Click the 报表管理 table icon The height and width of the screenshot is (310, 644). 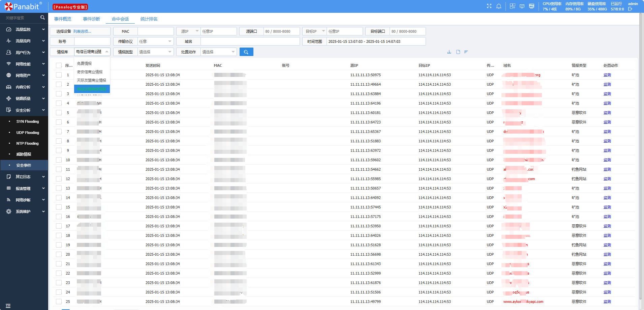[x=9, y=188]
